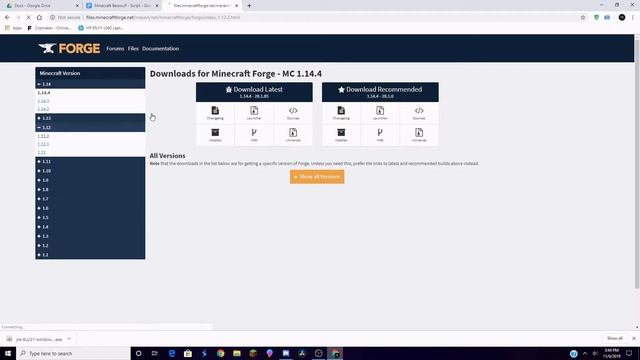Select version 1.12.2 in the sidebar
The height and width of the screenshot is (360, 640).
43,136
